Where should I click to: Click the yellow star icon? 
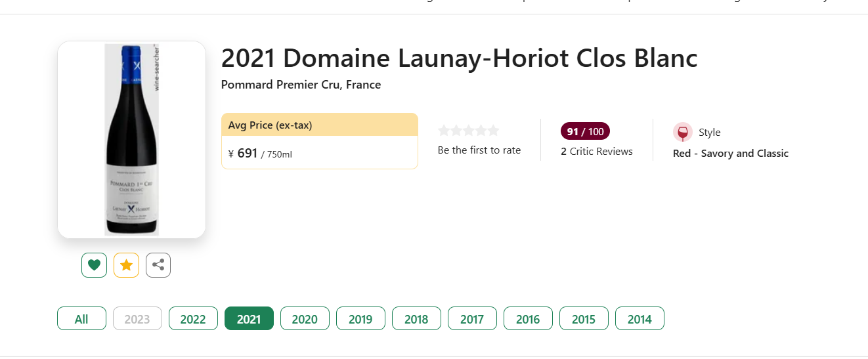126,265
